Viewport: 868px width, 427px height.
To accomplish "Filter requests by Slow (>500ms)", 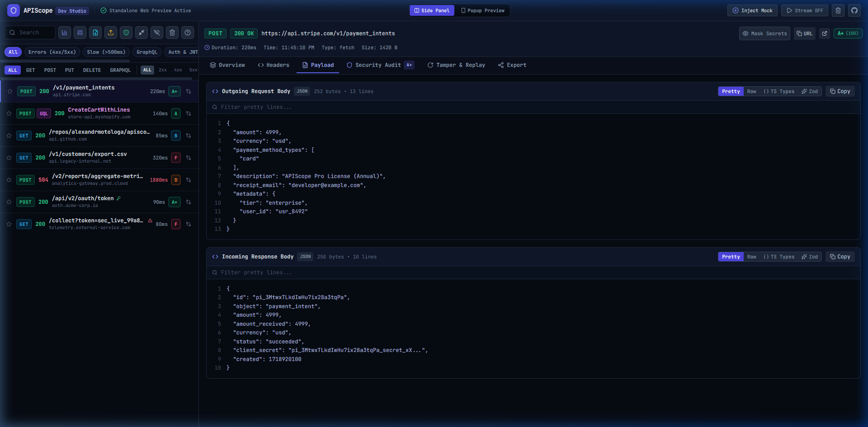I will [x=106, y=52].
